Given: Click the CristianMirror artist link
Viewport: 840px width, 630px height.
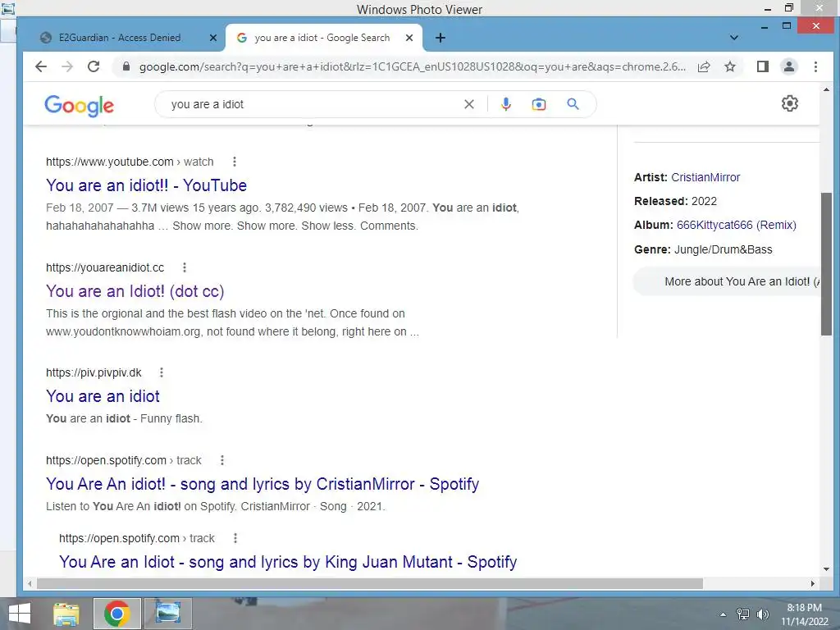Looking at the screenshot, I should point(705,177).
